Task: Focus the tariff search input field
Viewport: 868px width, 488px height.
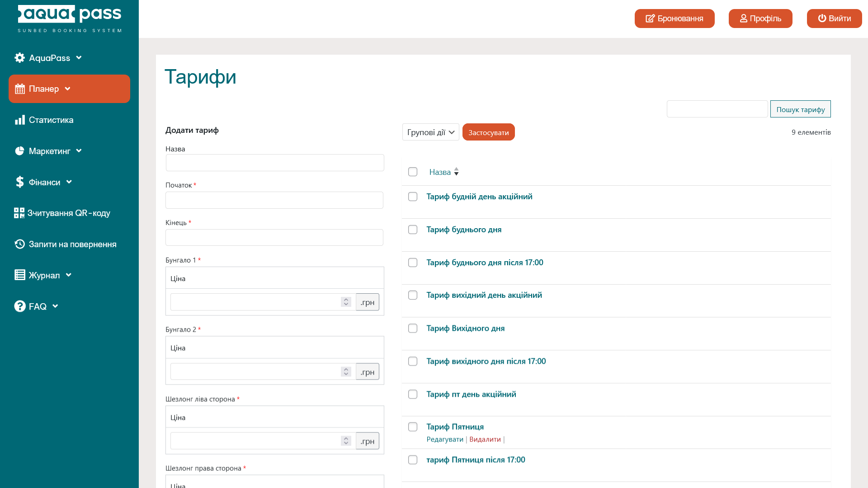Action: [717, 109]
